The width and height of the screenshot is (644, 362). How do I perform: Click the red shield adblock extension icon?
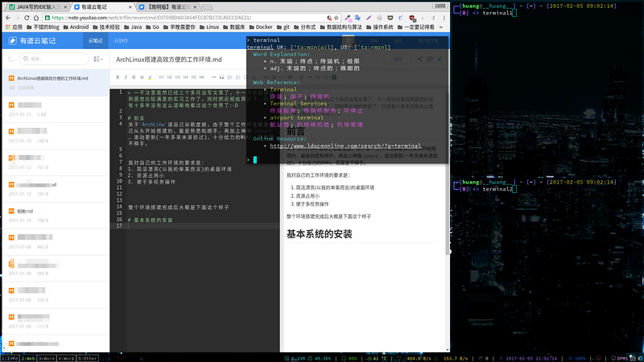(412, 18)
